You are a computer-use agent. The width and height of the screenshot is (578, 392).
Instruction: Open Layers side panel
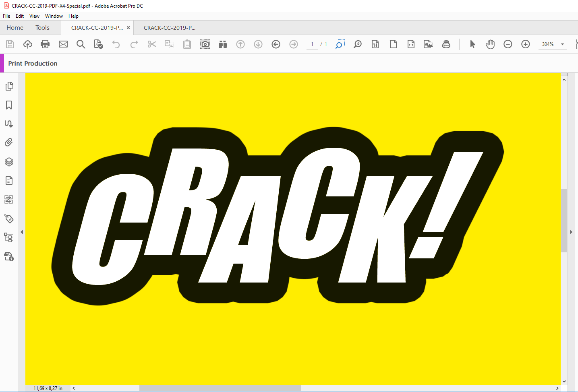click(x=9, y=162)
